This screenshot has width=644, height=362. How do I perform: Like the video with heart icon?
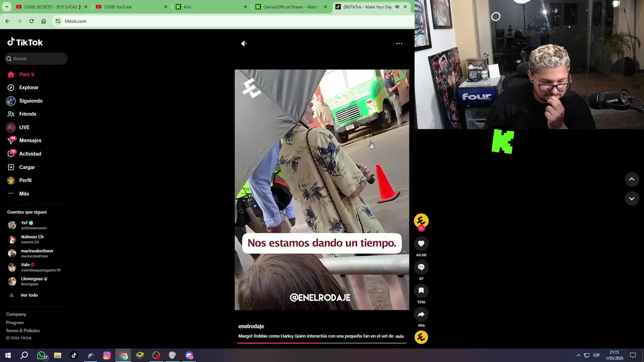421,243
